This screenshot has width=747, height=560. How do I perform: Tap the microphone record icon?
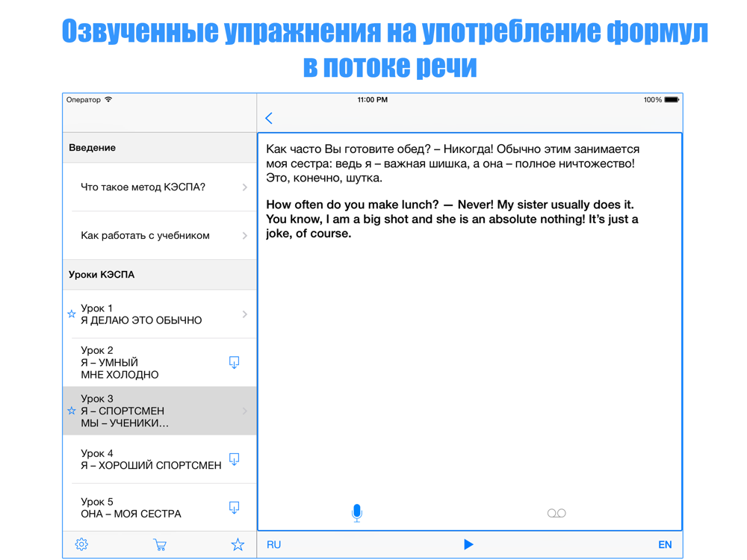point(357,514)
